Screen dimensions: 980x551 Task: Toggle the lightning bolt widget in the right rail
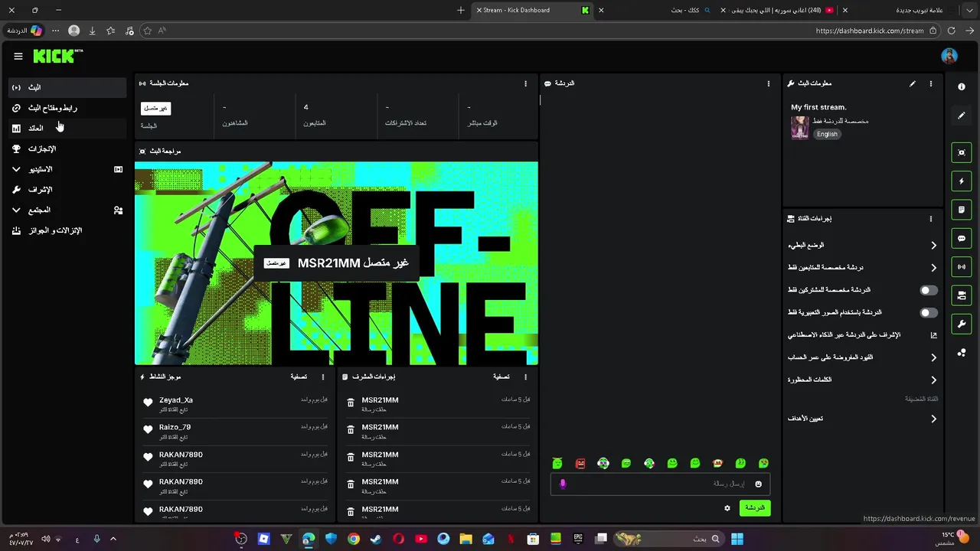pos(962,181)
